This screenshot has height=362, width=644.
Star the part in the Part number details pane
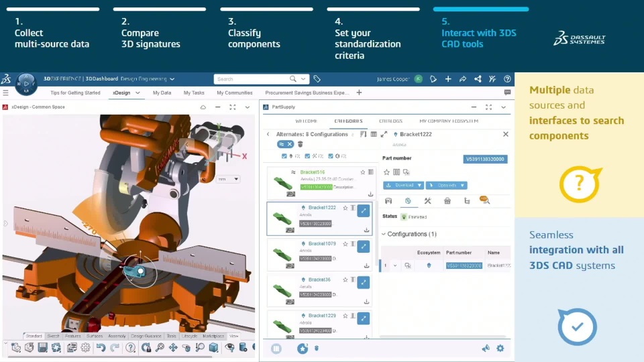(386, 172)
